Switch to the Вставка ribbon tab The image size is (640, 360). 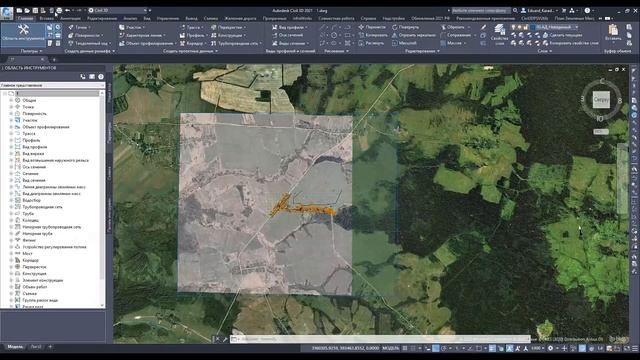pos(47,18)
